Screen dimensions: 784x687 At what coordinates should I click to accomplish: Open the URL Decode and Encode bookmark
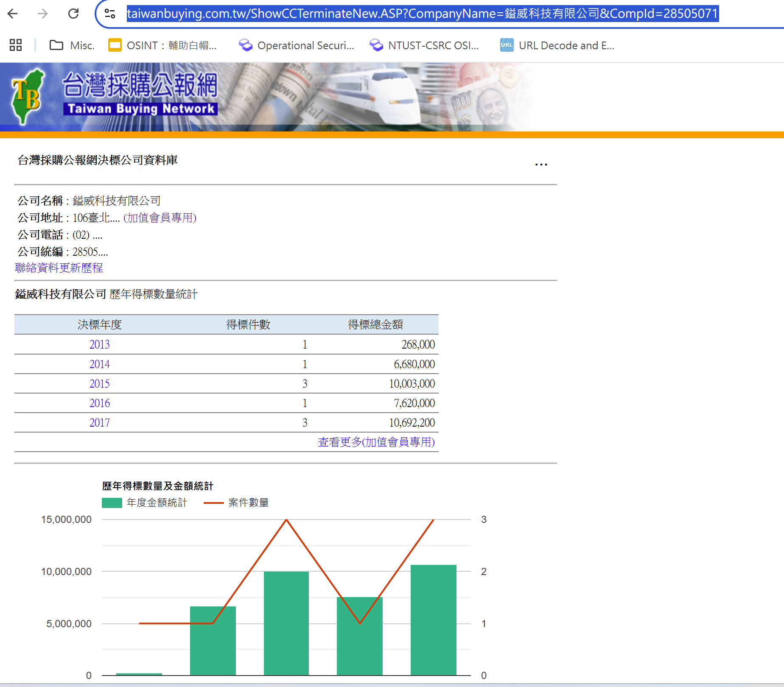(x=557, y=45)
